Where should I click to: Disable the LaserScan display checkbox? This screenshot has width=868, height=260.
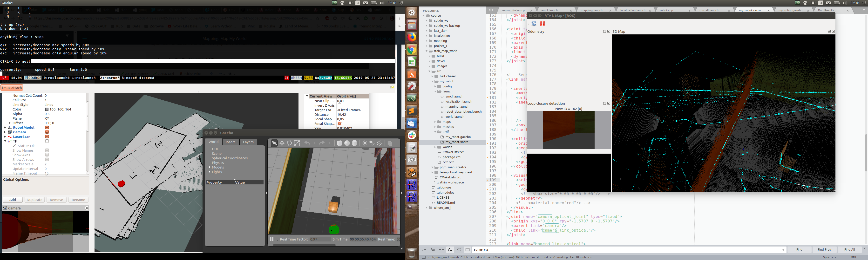click(47, 136)
